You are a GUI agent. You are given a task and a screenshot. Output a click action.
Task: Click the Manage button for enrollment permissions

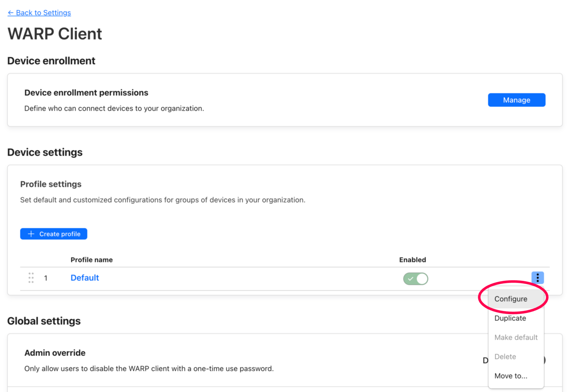coord(517,100)
